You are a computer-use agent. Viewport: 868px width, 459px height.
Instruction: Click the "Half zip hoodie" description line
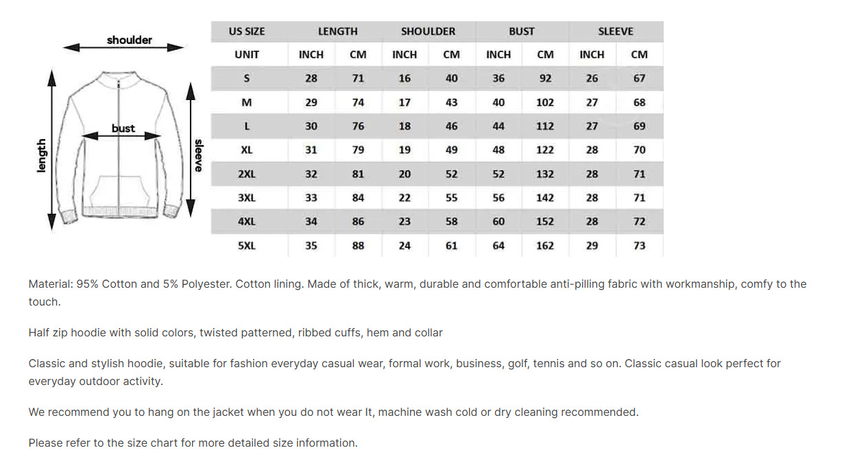coord(235,332)
